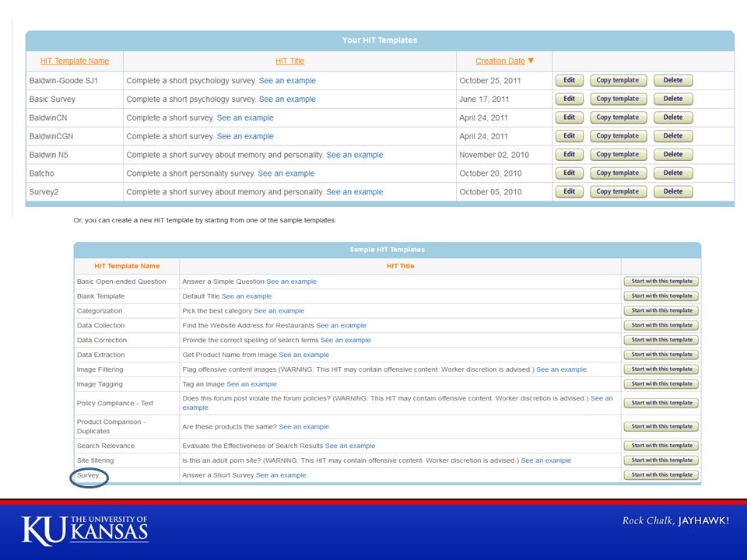Copy the Batcho template

click(618, 173)
